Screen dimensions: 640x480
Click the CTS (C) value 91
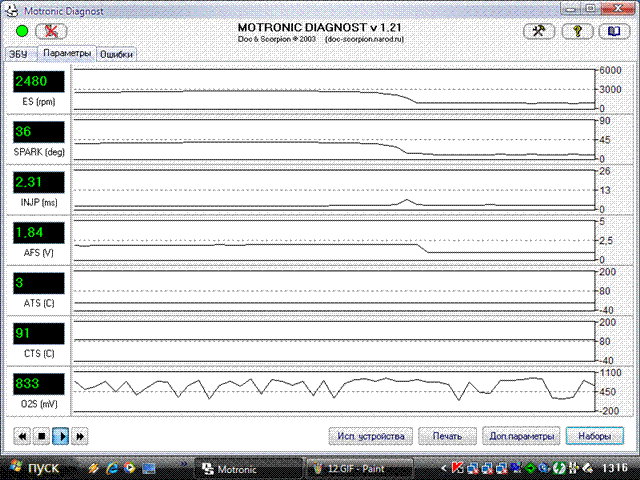click(x=39, y=333)
